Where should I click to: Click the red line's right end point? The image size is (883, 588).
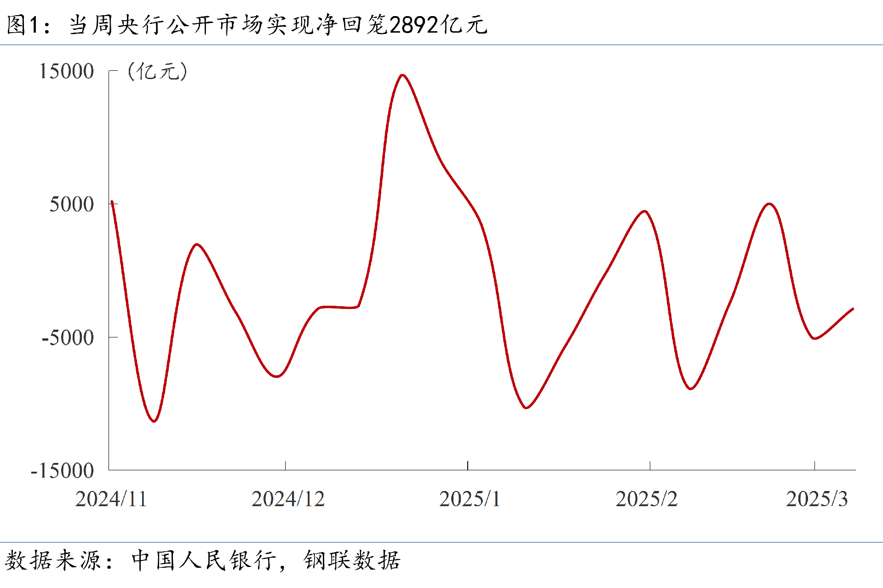[853, 309]
